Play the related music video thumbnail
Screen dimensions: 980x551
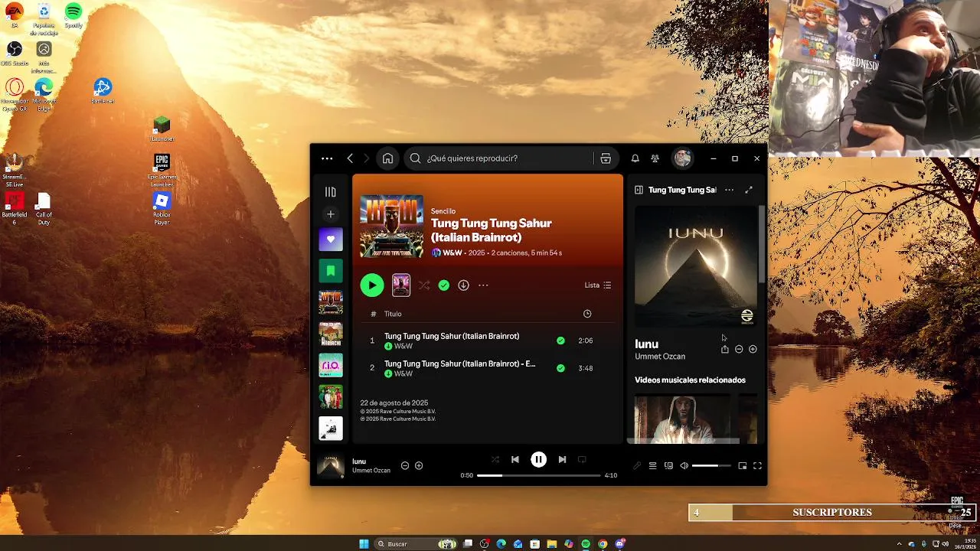[x=682, y=419]
